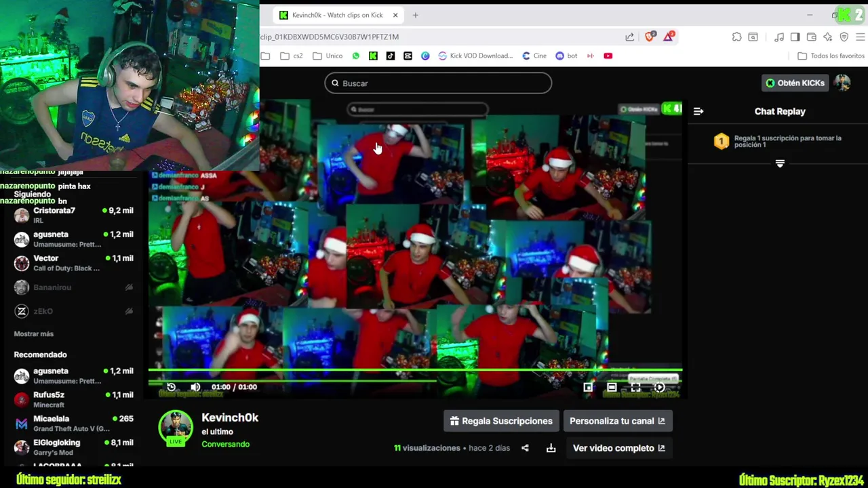Replay the clip with the restart icon

[171, 387]
